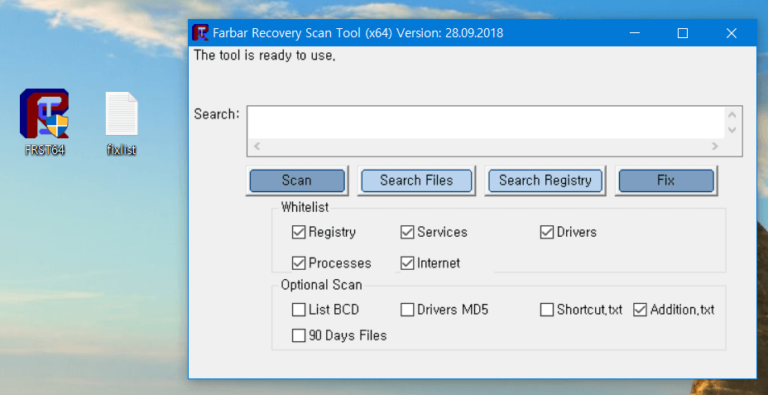Click the search box scroll-up arrow
Screen dimensions: 768x395
(732, 115)
